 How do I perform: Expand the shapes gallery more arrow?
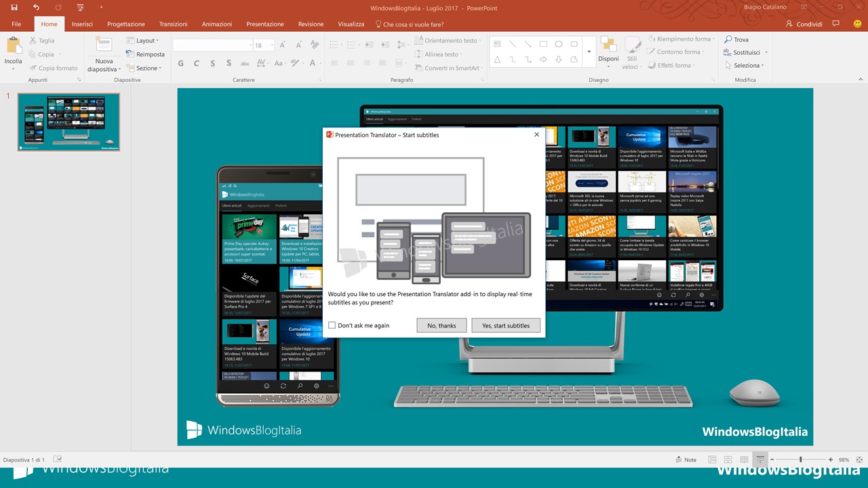tap(589, 52)
